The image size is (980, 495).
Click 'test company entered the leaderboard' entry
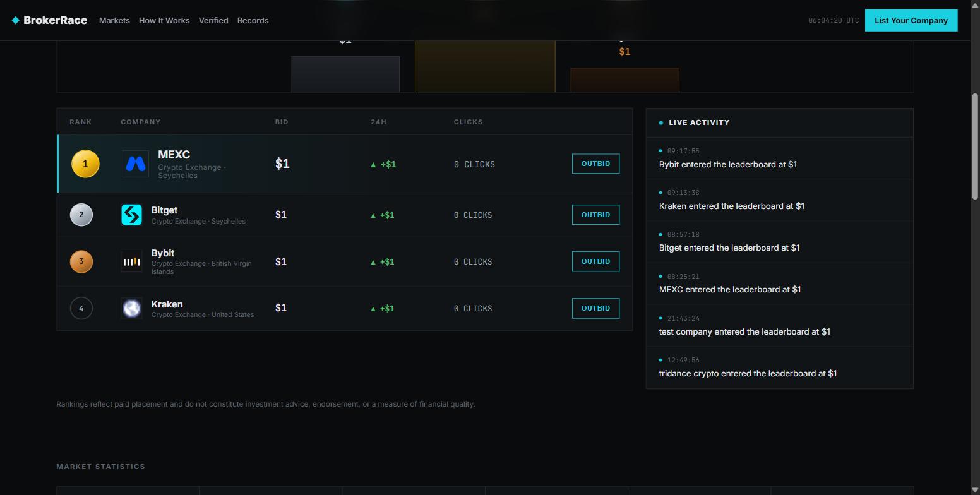coord(744,331)
